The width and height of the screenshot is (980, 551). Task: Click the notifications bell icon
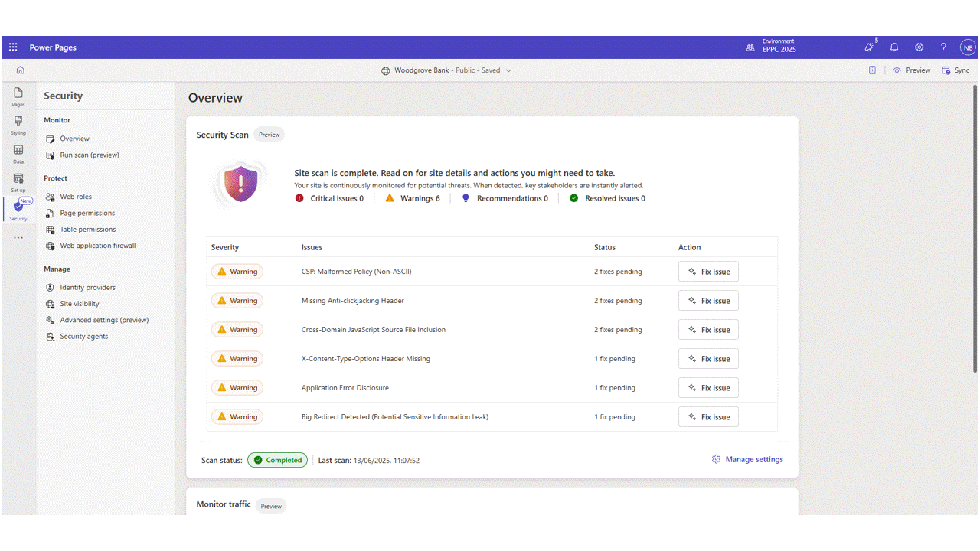[x=893, y=47]
